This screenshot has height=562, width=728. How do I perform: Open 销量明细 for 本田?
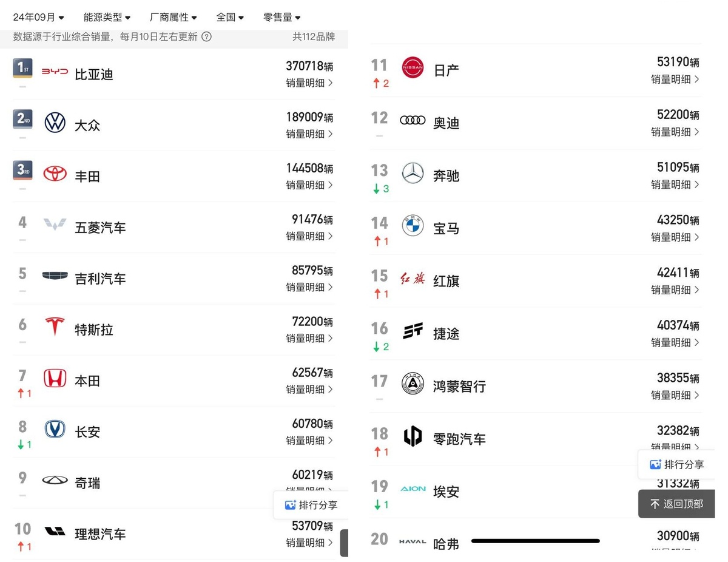click(x=309, y=389)
